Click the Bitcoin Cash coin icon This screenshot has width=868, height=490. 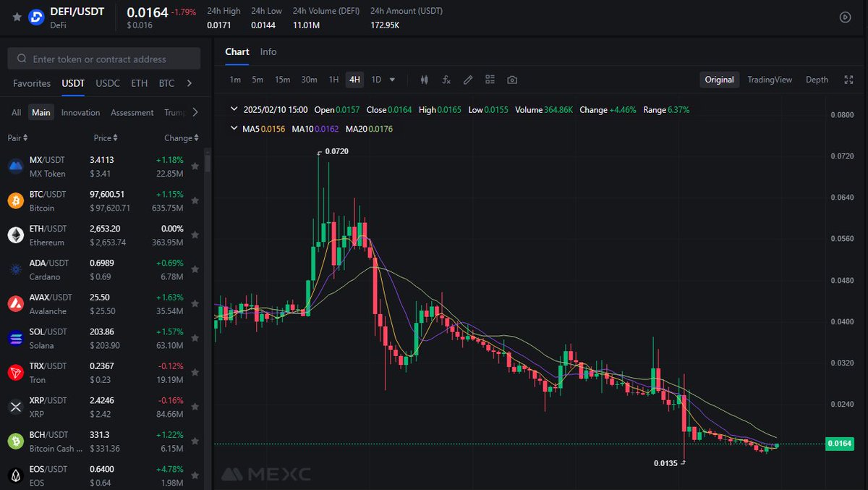(x=16, y=442)
